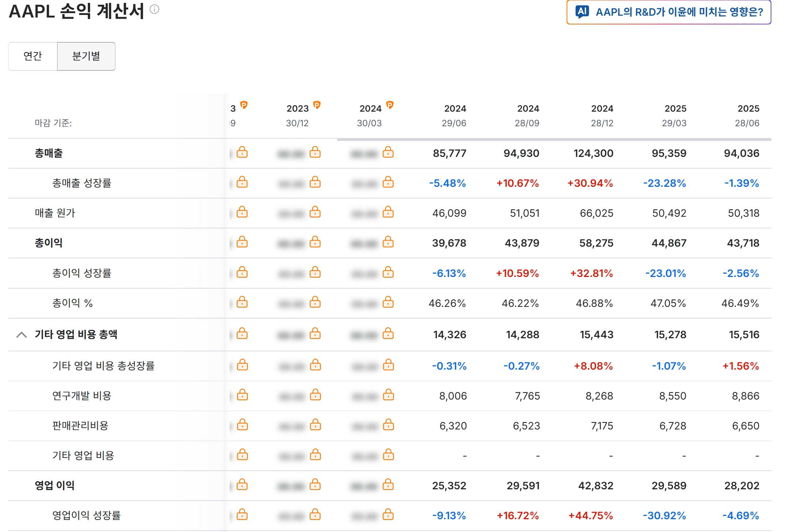Click the 매출 원가 value 51,051
This screenshot has height=532, width=790.
coord(525,213)
